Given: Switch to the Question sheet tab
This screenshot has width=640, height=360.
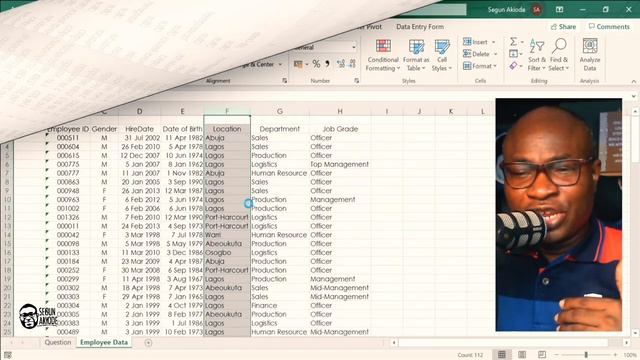Looking at the screenshot, I should click(58, 342).
